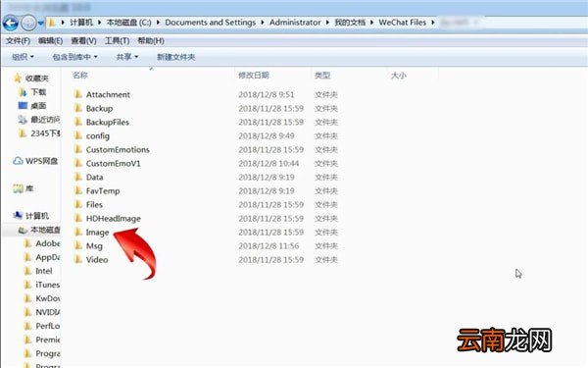Select 计算机 in the address breadcrumb
Screen dimensions: 588x368
coord(81,23)
